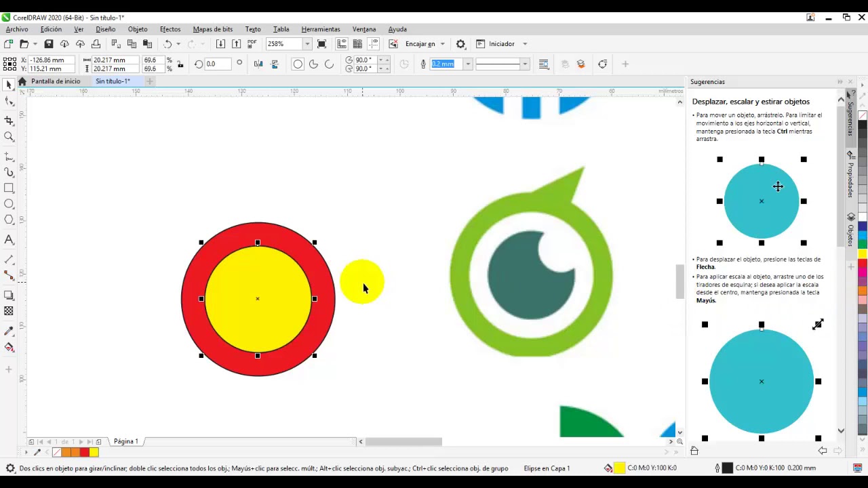Open the outline width 0.2 mm dropdown

point(467,64)
